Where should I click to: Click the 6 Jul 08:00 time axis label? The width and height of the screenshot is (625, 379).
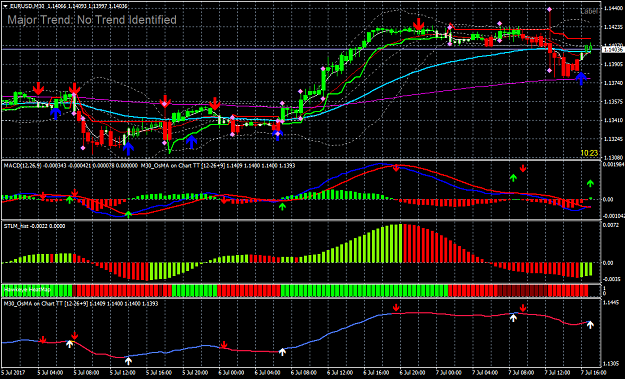(x=304, y=373)
